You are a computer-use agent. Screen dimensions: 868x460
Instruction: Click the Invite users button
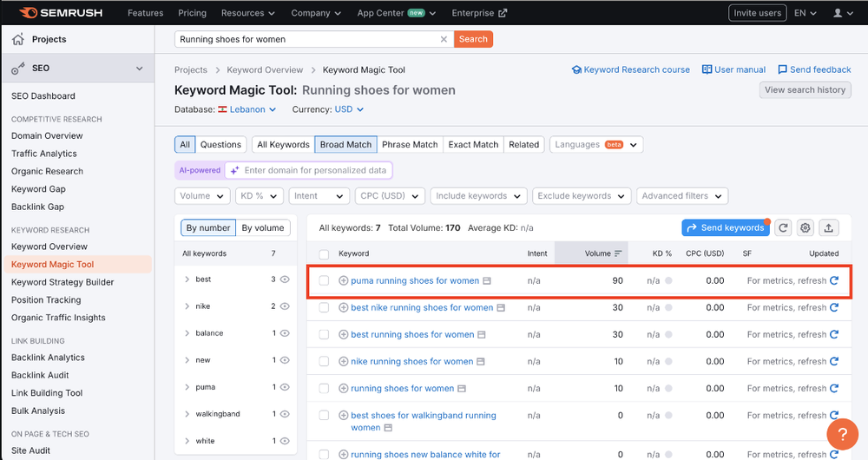point(757,13)
